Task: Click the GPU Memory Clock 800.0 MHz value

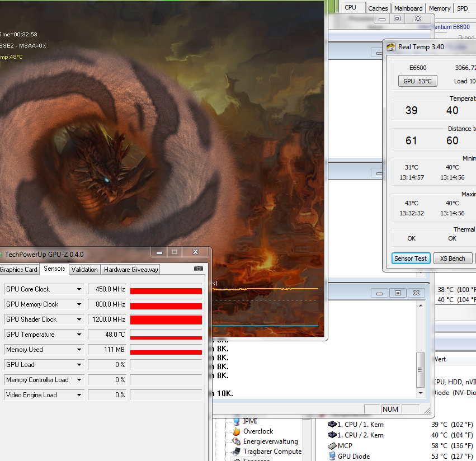Action: tap(107, 304)
